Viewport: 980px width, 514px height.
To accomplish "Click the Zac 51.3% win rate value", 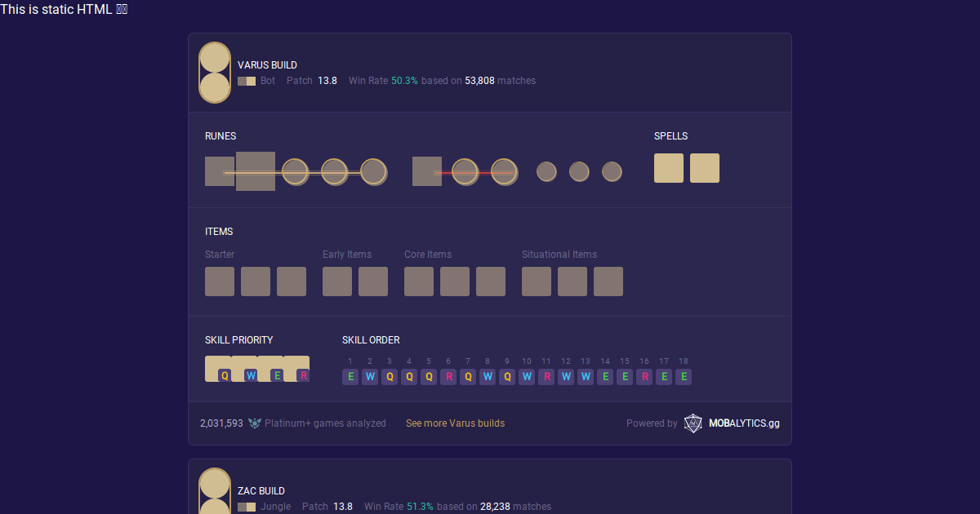I will [420, 507].
